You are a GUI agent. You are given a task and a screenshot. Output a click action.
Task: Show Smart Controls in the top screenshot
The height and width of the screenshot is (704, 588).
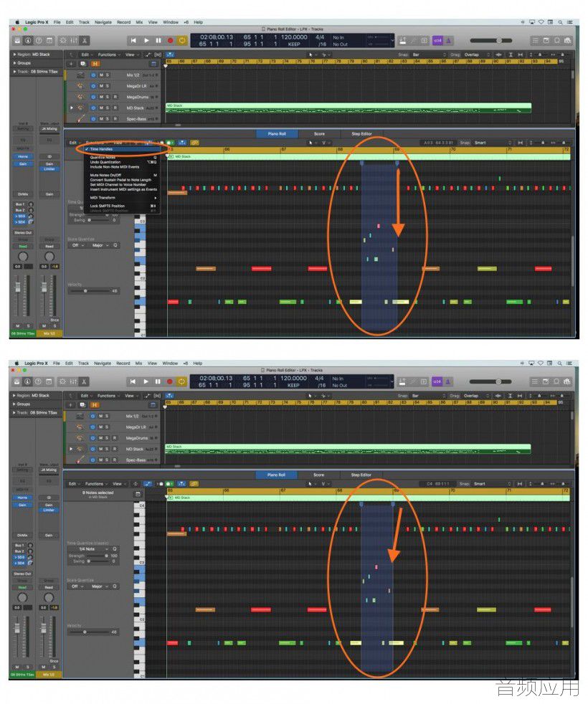(x=63, y=40)
